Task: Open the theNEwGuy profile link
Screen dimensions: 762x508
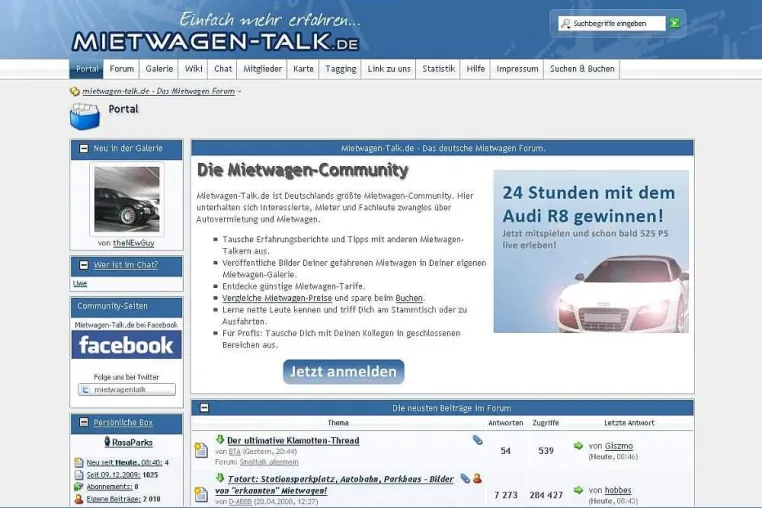Action: coord(134,243)
